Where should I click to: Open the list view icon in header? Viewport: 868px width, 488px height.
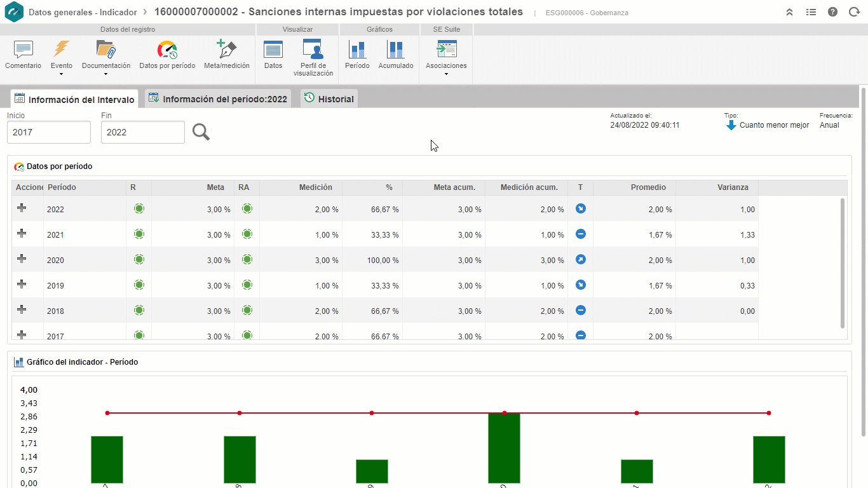[811, 12]
